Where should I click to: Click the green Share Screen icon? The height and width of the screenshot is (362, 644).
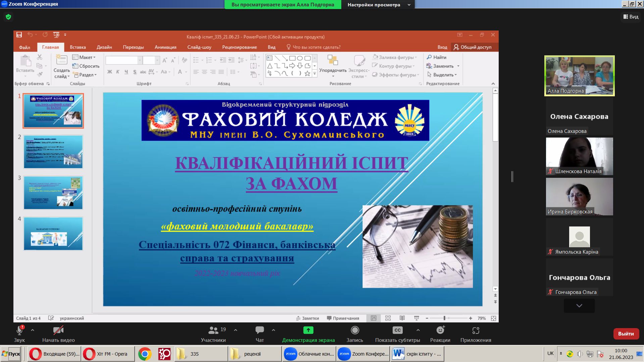click(308, 330)
